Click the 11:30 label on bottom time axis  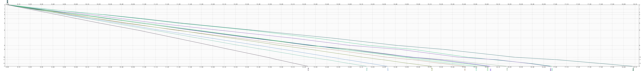pyautogui.click(x=179, y=67)
